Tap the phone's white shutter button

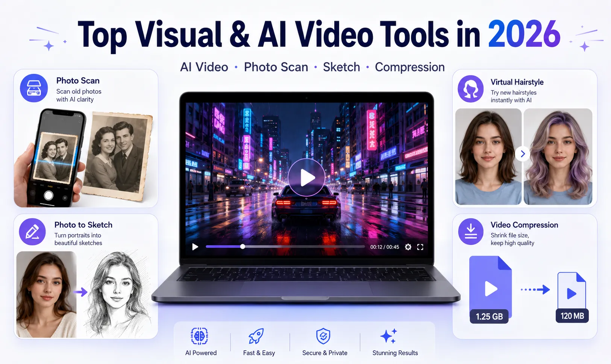[49, 195]
